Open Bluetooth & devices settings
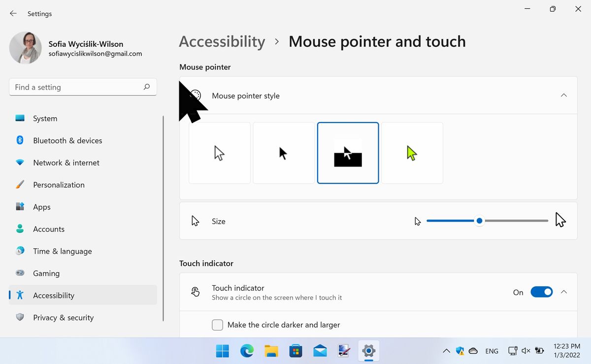The image size is (591, 364). pyautogui.click(x=20, y=140)
